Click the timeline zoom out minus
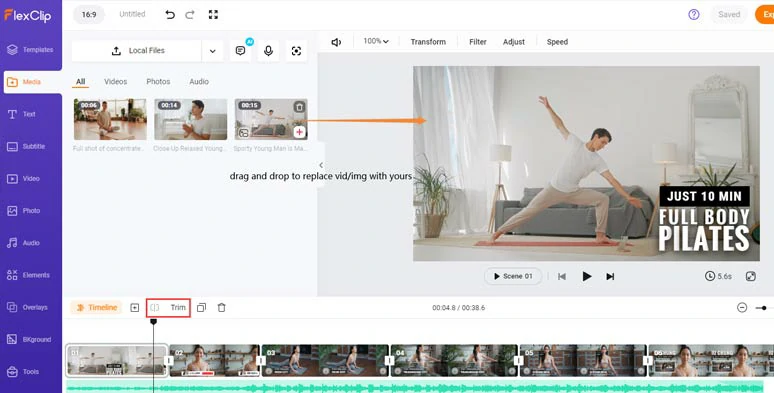The width and height of the screenshot is (774, 393). (742, 308)
